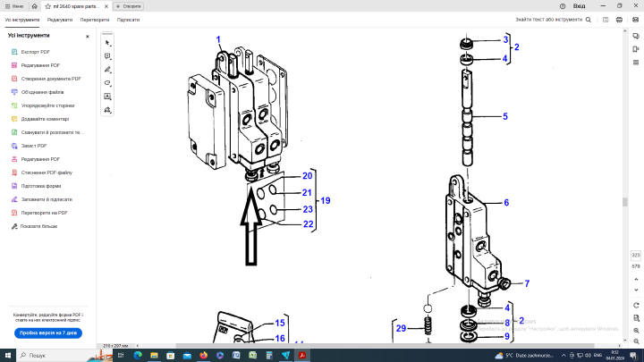This screenshot has height=362, width=644.
Task: Pick the highlighter pen tool
Action: (107, 69)
